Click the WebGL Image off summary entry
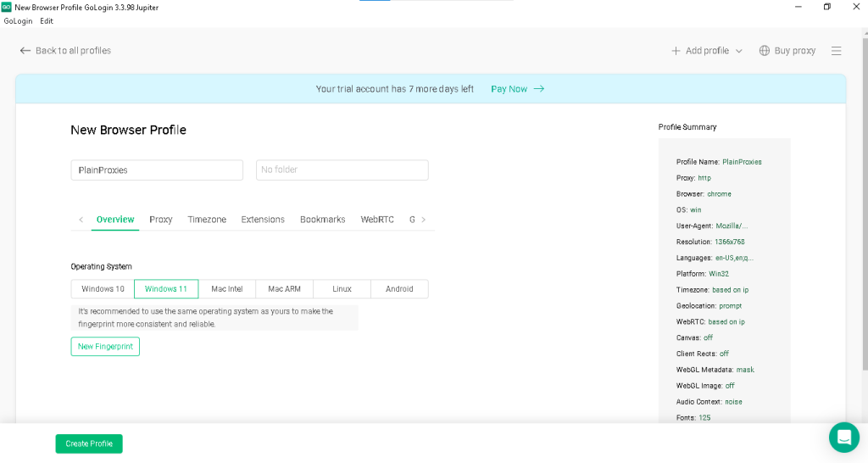 [x=705, y=386]
